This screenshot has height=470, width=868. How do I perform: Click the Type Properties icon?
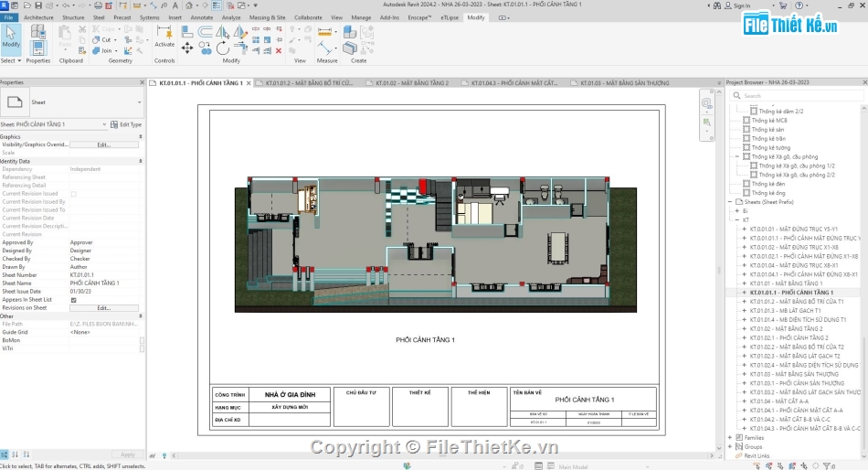pyautogui.click(x=38, y=32)
